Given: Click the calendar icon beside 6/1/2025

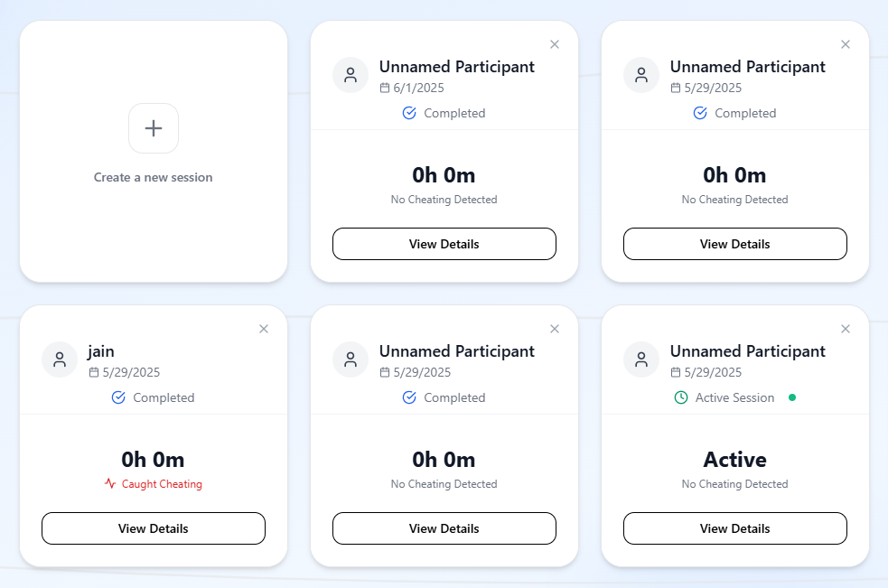Looking at the screenshot, I should pyautogui.click(x=385, y=89).
